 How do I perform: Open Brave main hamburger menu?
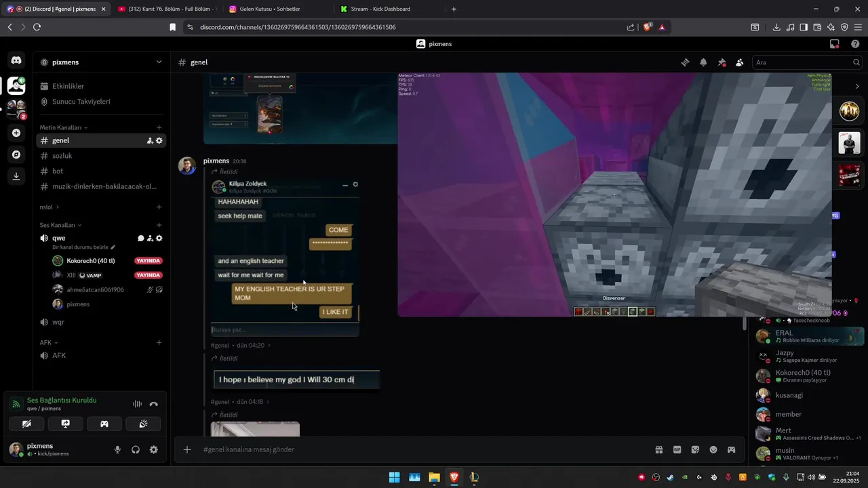click(x=858, y=27)
